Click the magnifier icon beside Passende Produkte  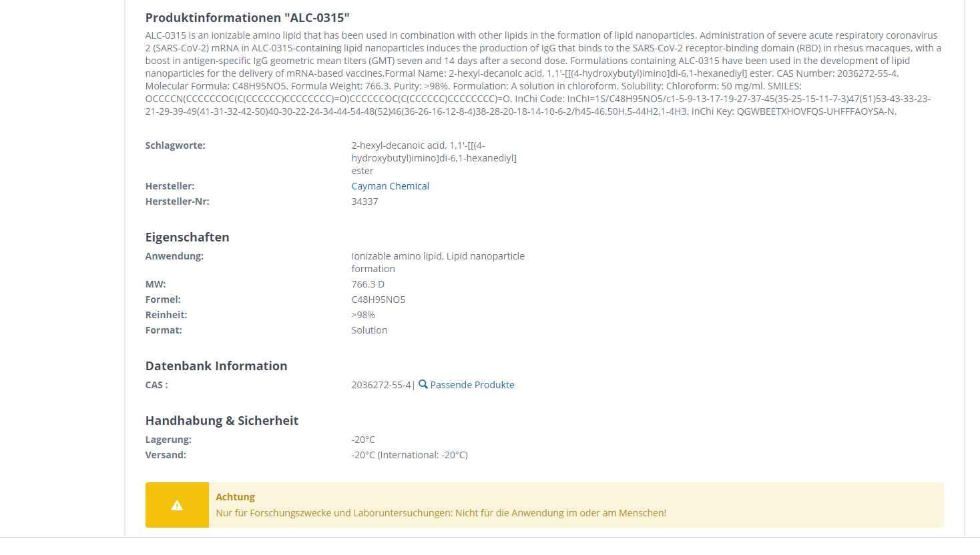tap(423, 384)
